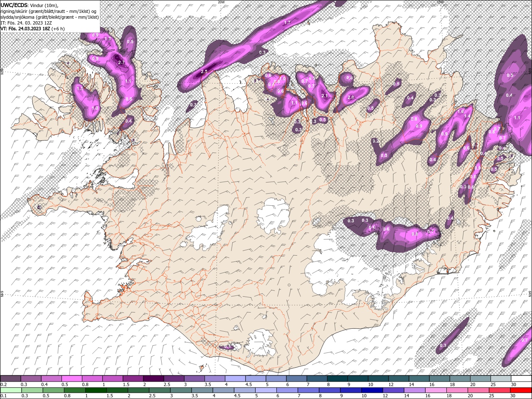Click the 2.7 snowfall value on the map
Screen dimensions: 532x399
click(x=121, y=62)
